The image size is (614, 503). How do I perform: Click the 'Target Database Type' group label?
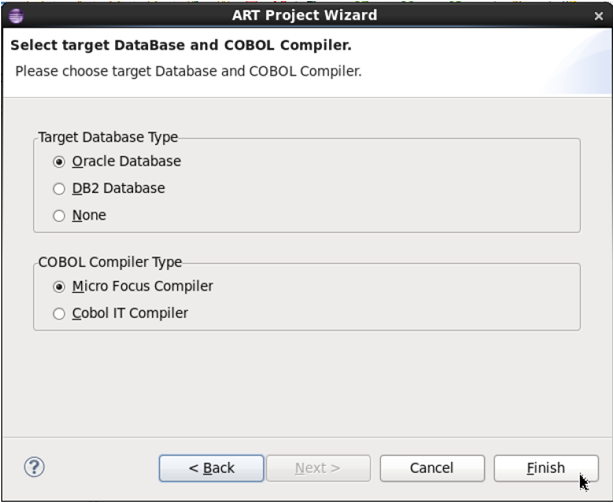click(x=108, y=137)
